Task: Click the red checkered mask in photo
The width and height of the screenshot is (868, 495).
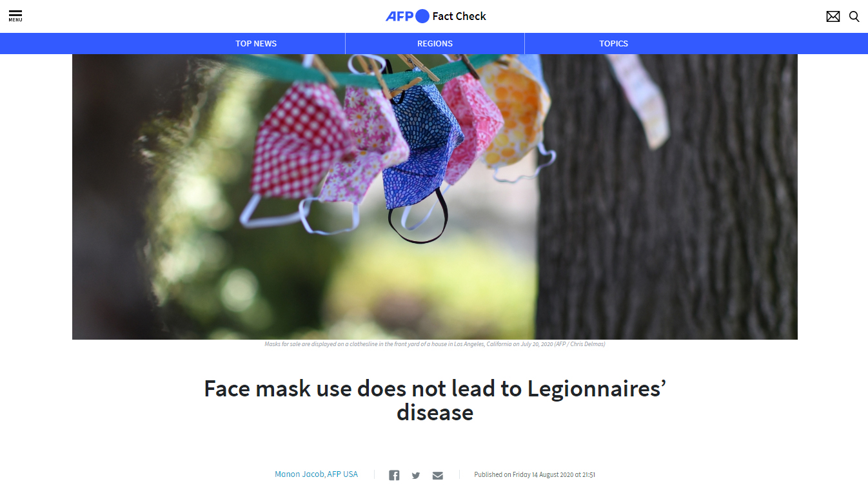Action: click(x=293, y=141)
